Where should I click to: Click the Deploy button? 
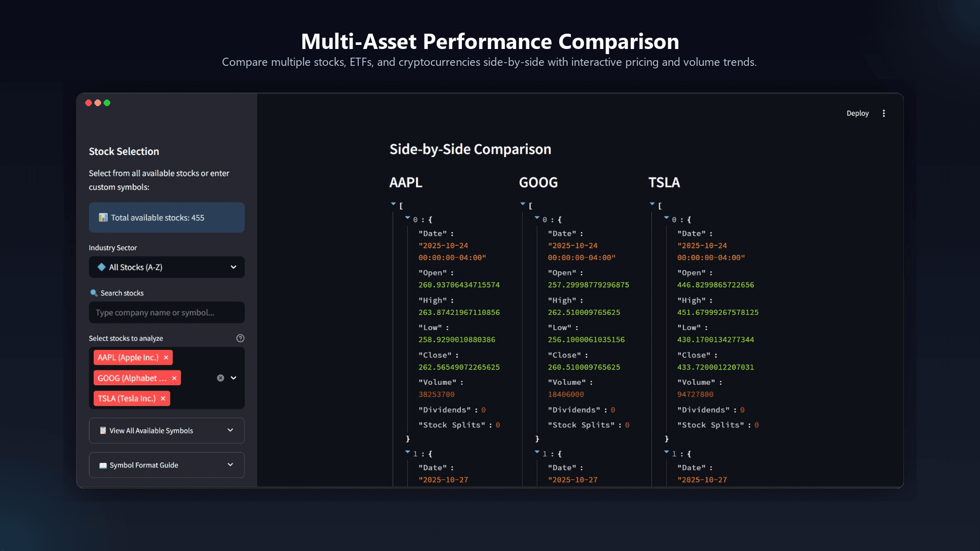[857, 113]
